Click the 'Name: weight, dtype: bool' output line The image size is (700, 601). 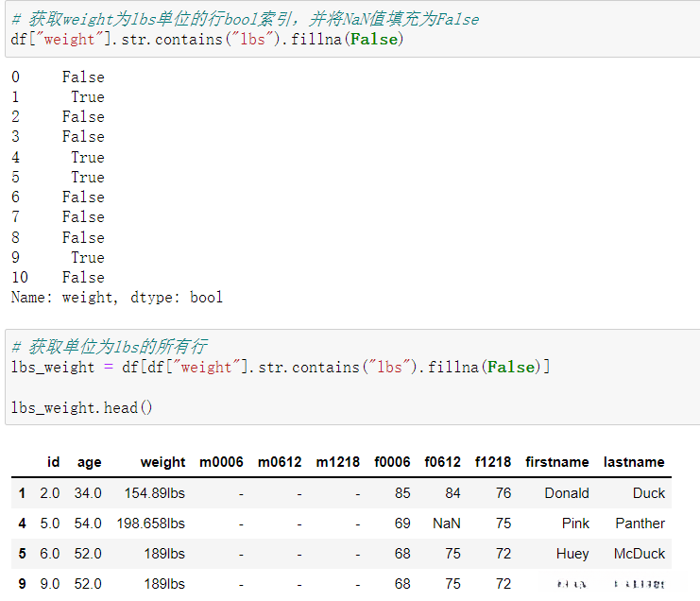(x=117, y=298)
